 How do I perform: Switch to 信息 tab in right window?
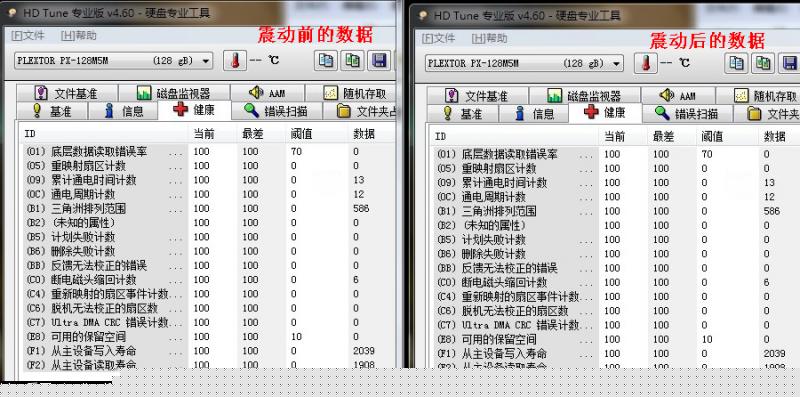(534, 114)
